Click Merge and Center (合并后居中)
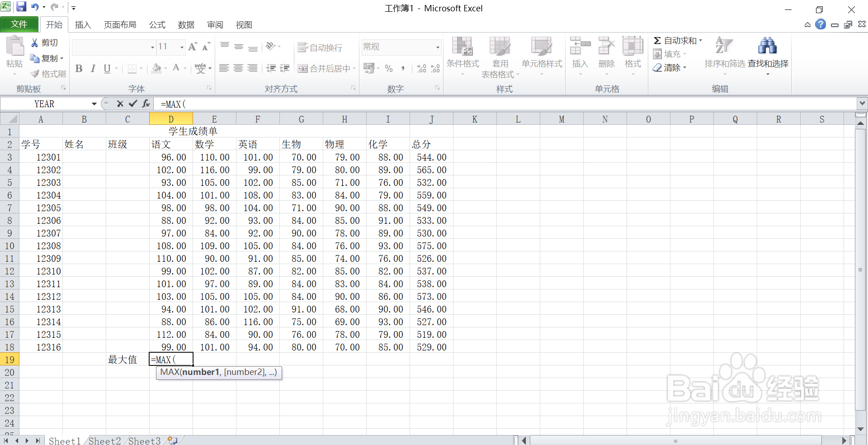The image size is (868, 445). (324, 69)
